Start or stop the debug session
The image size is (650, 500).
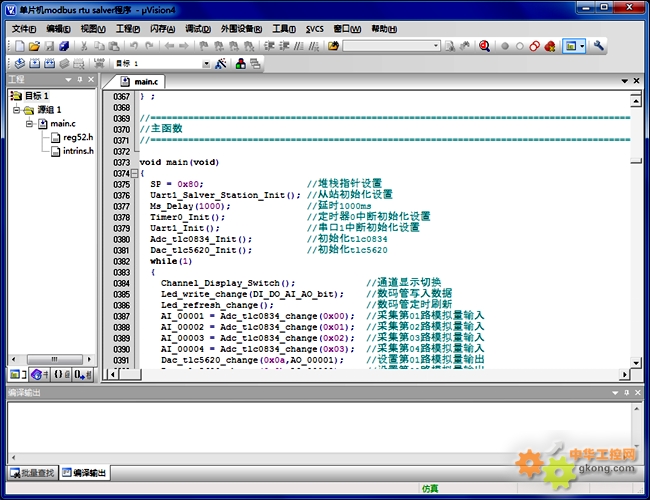[x=484, y=46]
